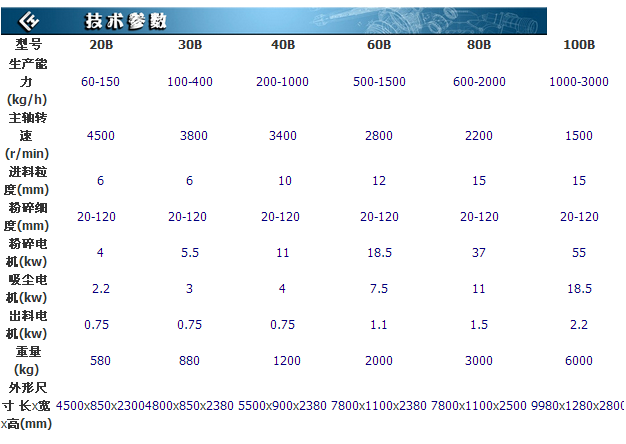Select spindle speed value 3800
This screenshot has height=444, width=626.
pyautogui.click(x=194, y=136)
